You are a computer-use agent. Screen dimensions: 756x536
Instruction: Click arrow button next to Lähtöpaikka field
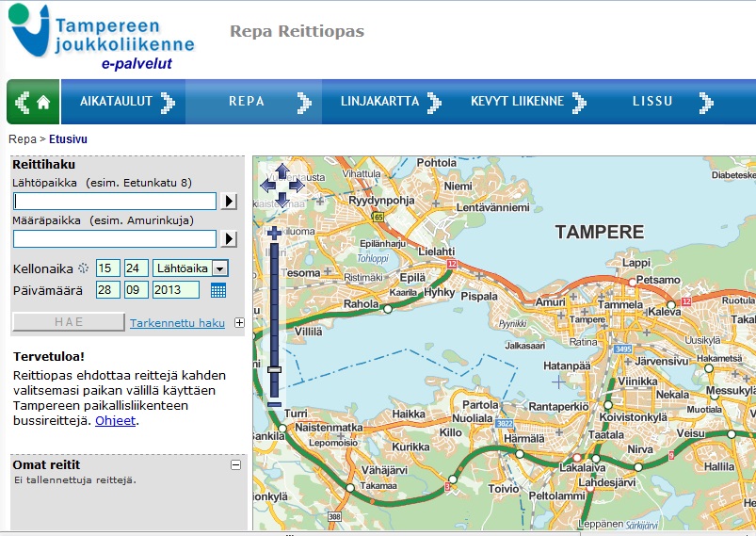pos(229,201)
